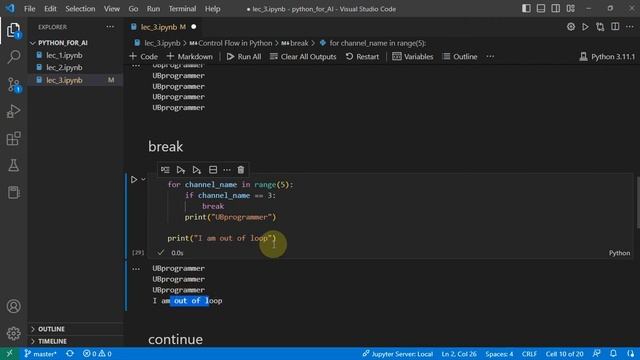Open the diff/compare changes icon
Image resolution: width=640 pixels, height=360 pixels.
(600, 27)
